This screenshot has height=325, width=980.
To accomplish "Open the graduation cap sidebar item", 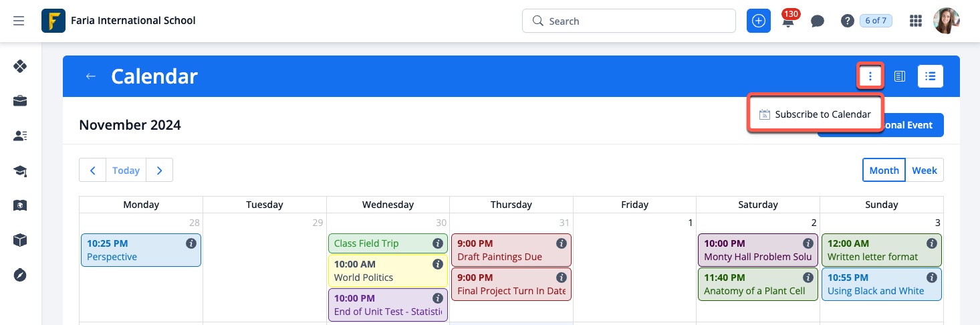I will pyautogui.click(x=20, y=171).
